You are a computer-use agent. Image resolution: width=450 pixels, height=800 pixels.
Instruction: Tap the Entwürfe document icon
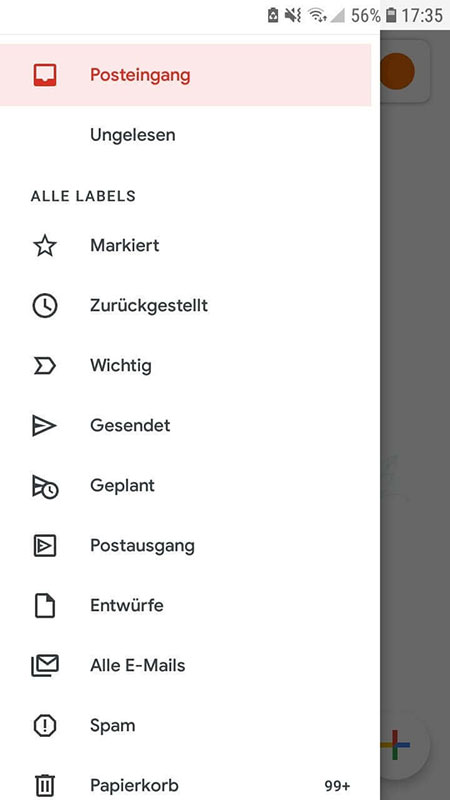(x=45, y=606)
